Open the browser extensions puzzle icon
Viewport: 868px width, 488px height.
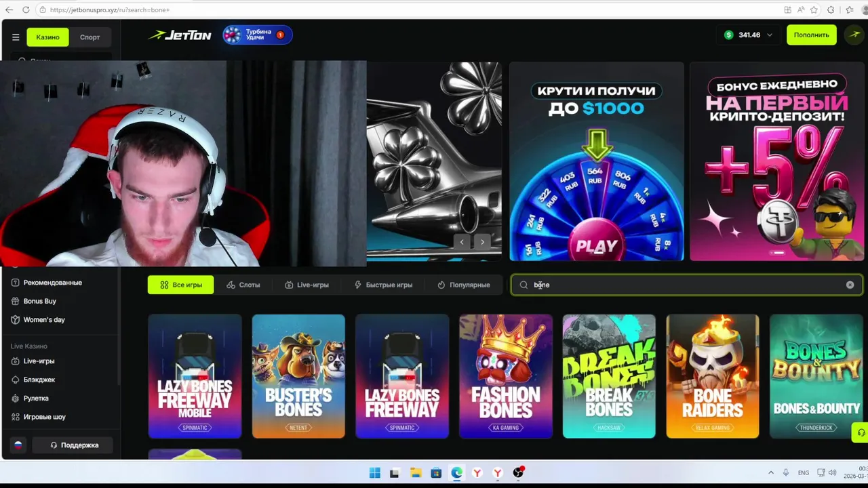click(x=831, y=9)
